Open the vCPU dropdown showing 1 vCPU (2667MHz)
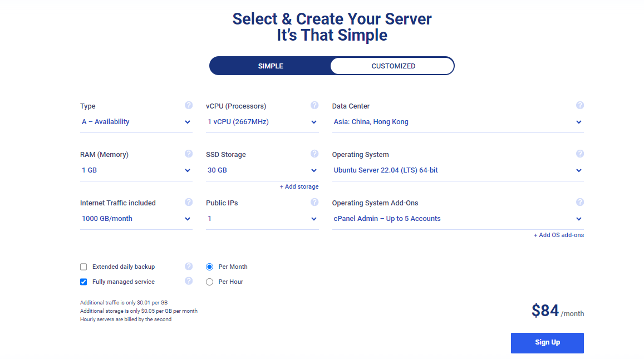644x359 pixels. point(262,122)
